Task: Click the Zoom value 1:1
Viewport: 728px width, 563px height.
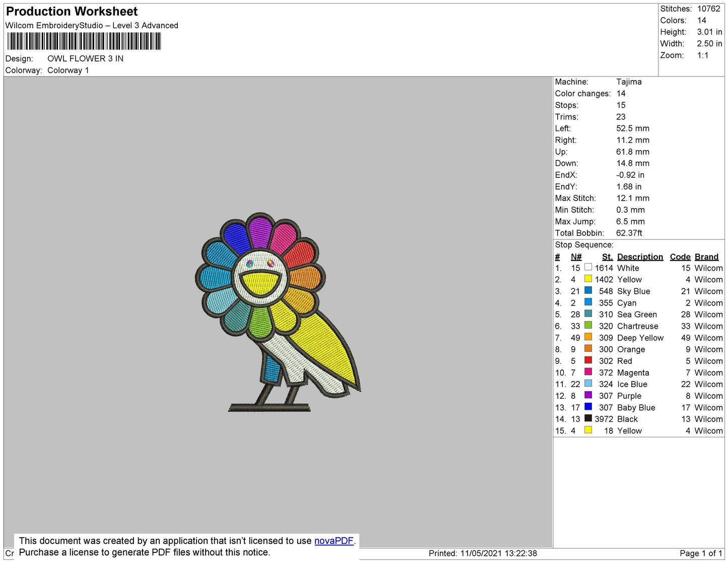Action: pyautogui.click(x=703, y=55)
